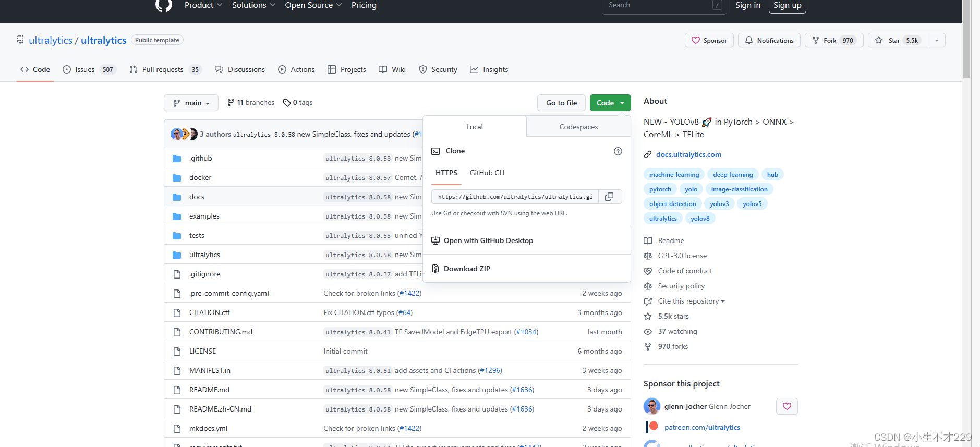Open the Wiki tab

392,69
